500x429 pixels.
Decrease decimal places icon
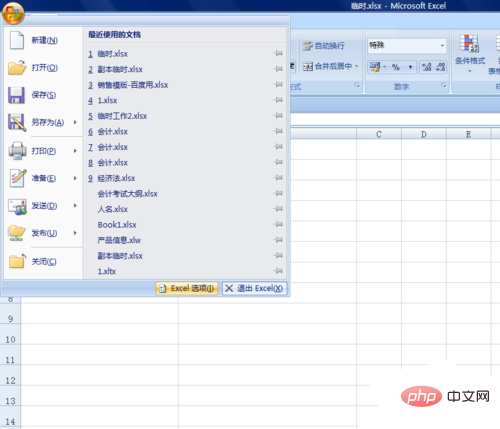(440, 67)
